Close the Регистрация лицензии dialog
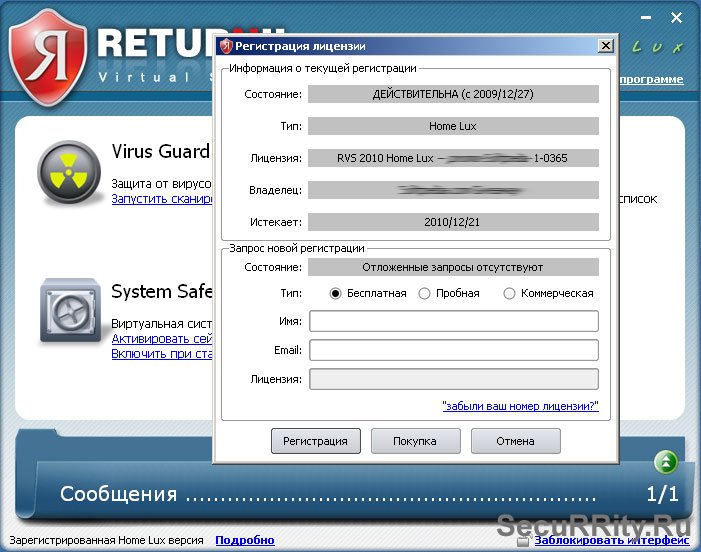701x552 pixels. coord(606,46)
